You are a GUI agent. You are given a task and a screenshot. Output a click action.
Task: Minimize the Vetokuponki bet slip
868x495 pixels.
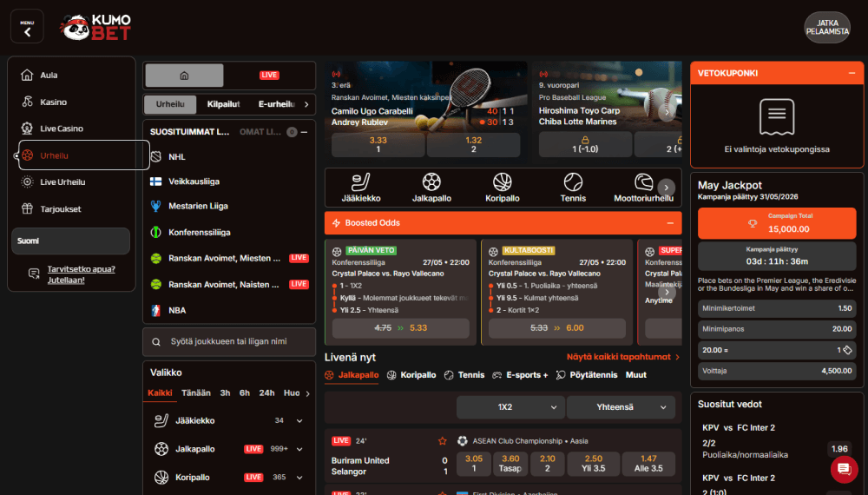(x=852, y=73)
